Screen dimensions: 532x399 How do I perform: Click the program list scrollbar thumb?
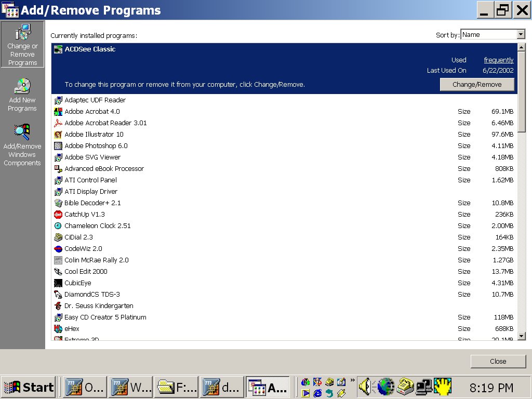(522, 91)
